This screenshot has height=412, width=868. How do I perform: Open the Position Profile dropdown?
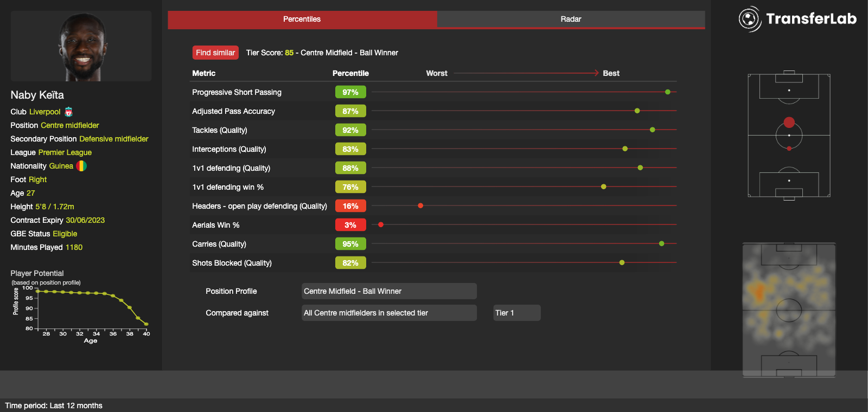(389, 291)
